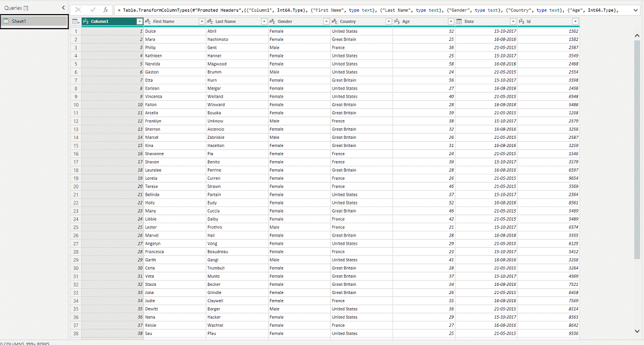Screen dimensions: 644x345
Task: Click the status bar columns and rows count
Action: pos(25,343)
